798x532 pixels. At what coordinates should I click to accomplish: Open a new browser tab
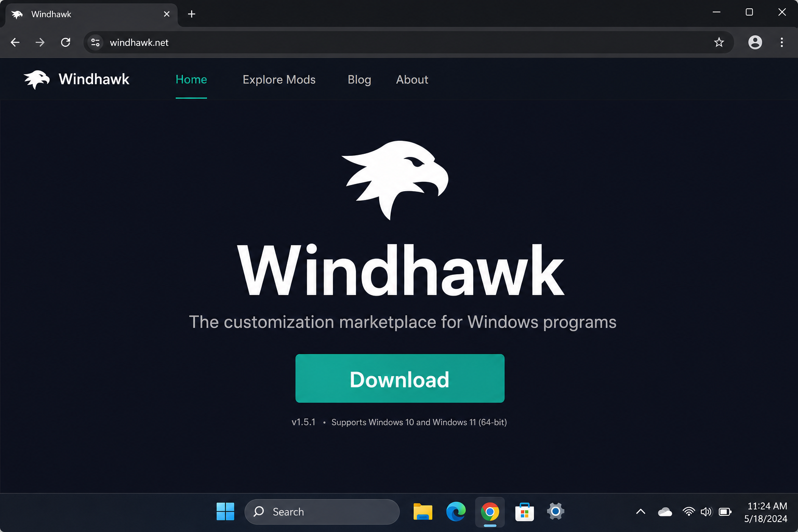coord(192,14)
